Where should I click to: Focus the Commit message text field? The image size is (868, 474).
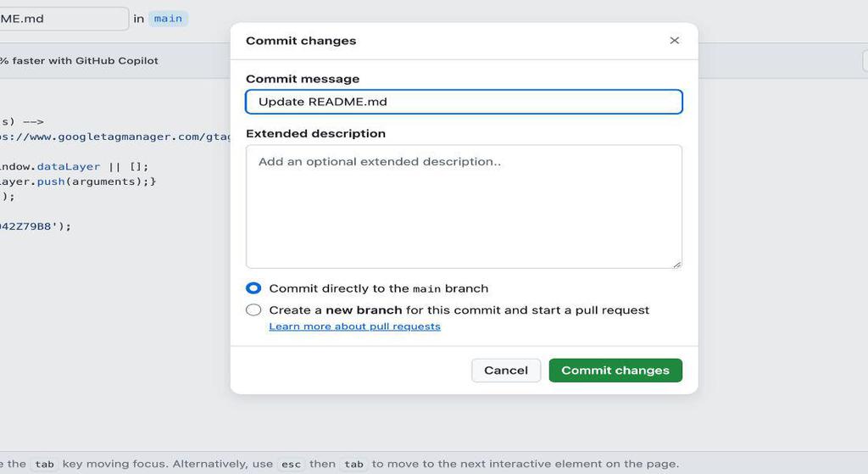(464, 102)
